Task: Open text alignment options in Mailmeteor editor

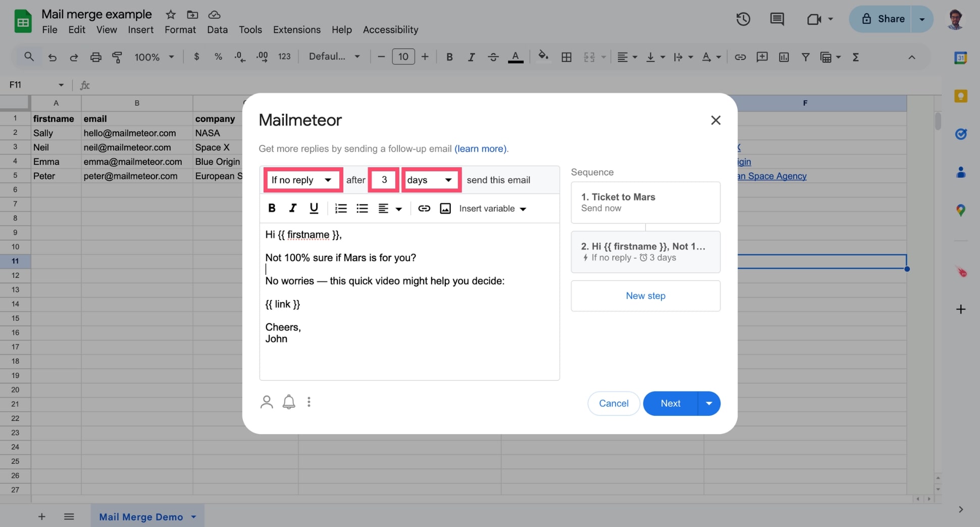Action: [x=390, y=208]
